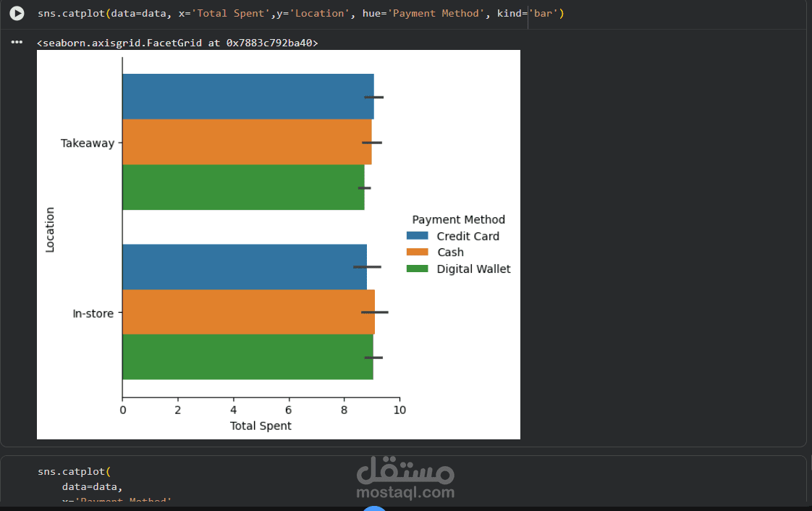
Task: Click the Cash legend label
Action: pos(451,252)
